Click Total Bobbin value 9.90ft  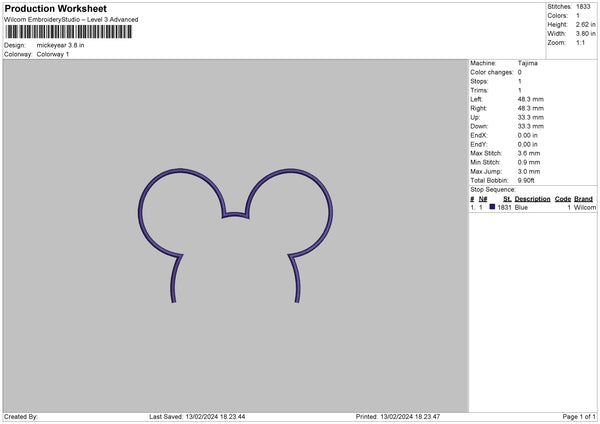point(526,180)
